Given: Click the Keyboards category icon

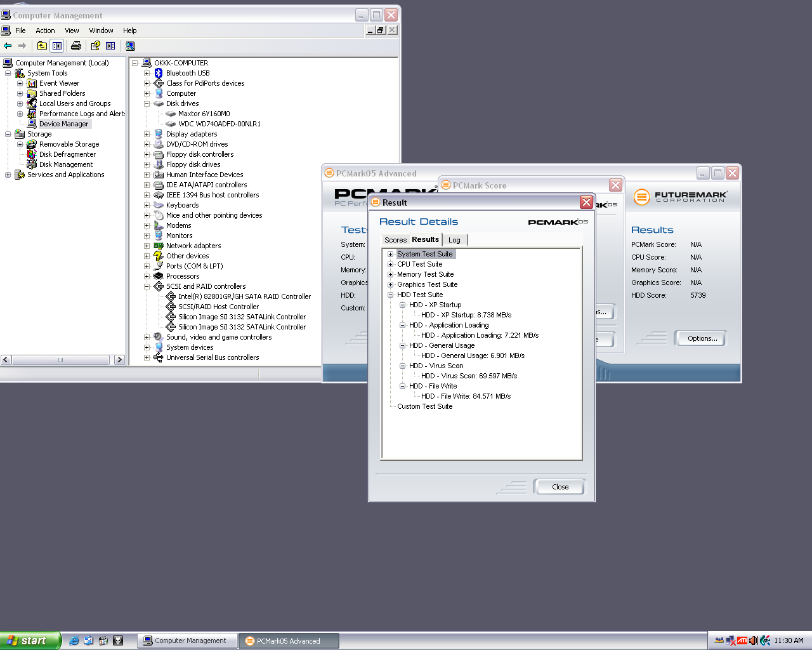Looking at the screenshot, I should pyautogui.click(x=159, y=205).
